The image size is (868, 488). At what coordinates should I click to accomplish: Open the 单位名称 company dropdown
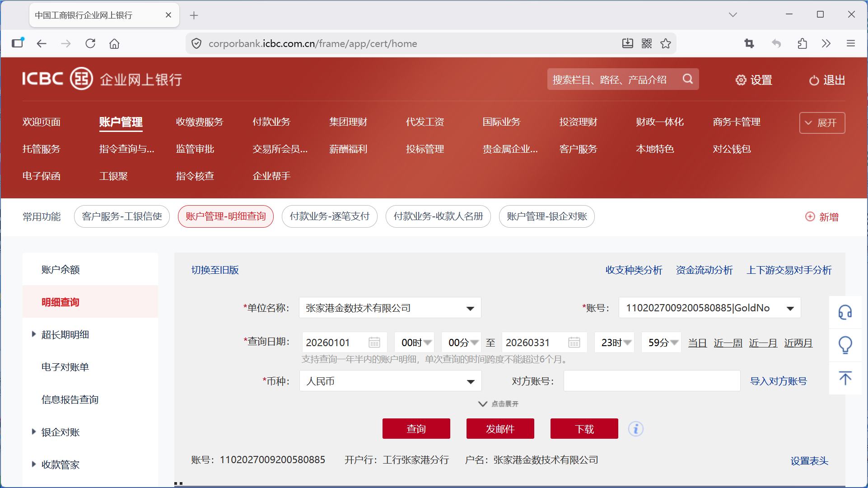[x=390, y=308]
